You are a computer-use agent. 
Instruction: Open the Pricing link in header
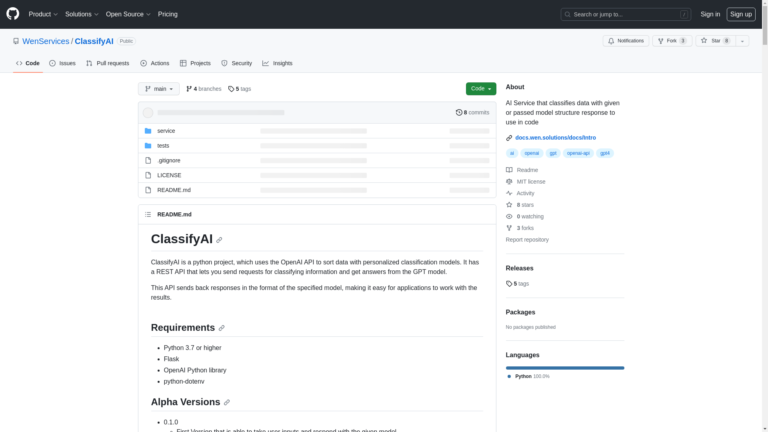168,14
